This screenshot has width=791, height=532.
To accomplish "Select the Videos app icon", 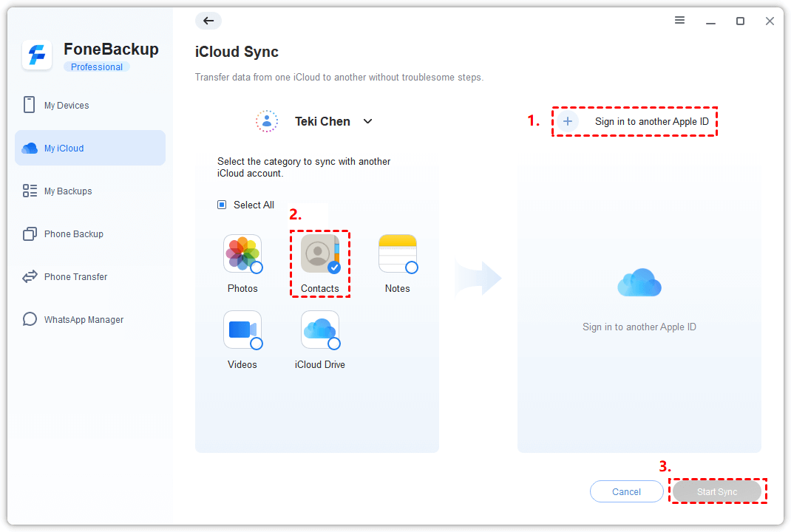I will point(242,330).
